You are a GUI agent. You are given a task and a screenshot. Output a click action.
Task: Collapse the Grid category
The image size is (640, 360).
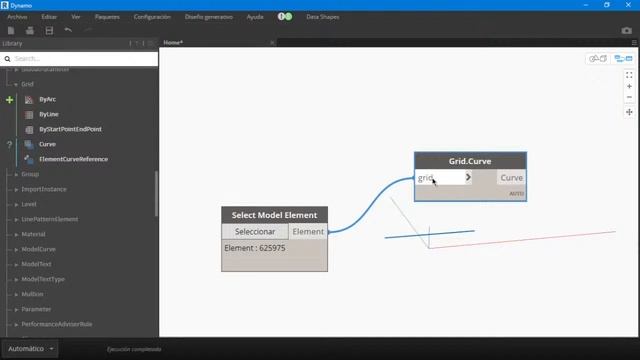click(16, 84)
